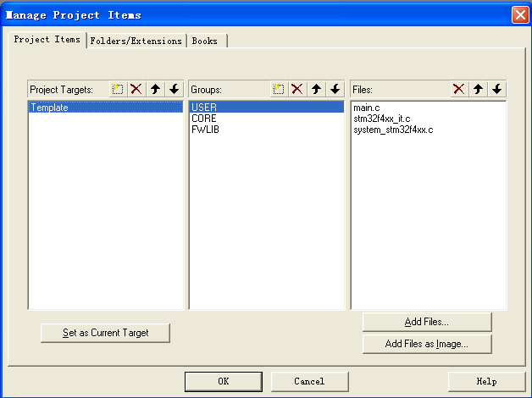The image size is (532, 398).
Task: Confirm with the OK button
Action: click(224, 381)
